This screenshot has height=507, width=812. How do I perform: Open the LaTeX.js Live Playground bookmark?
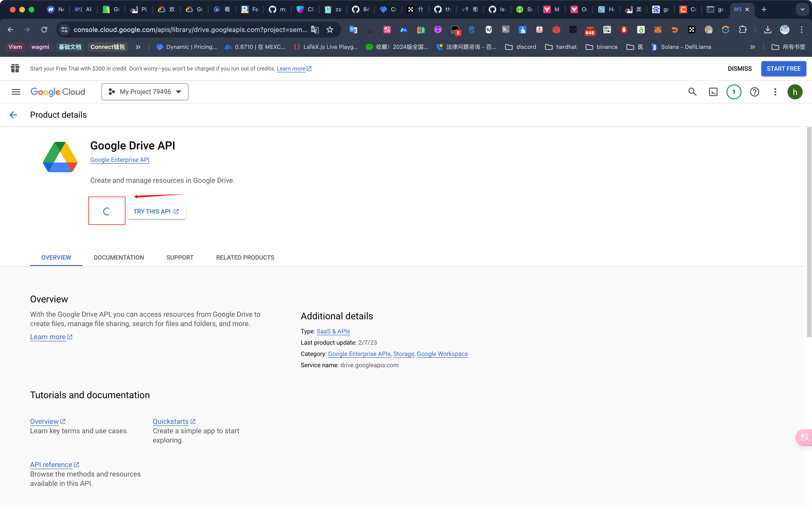pos(326,47)
